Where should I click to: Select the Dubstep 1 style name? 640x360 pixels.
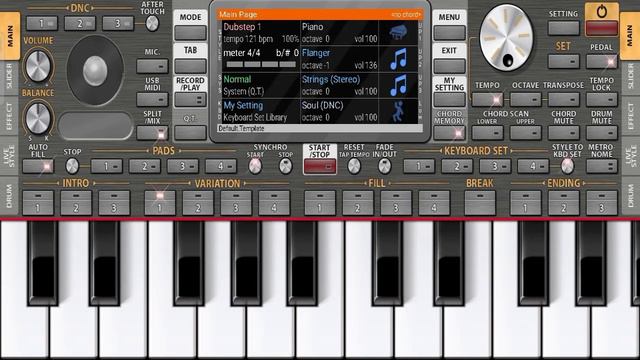point(242,27)
